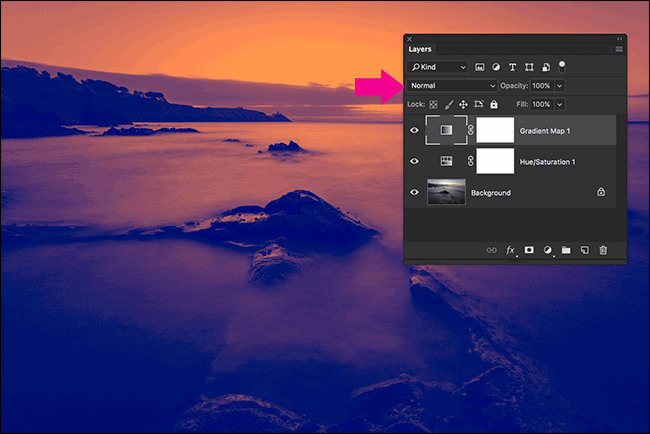
Task: Select the Hue/Saturation 1 layer mask
Action: 495,161
